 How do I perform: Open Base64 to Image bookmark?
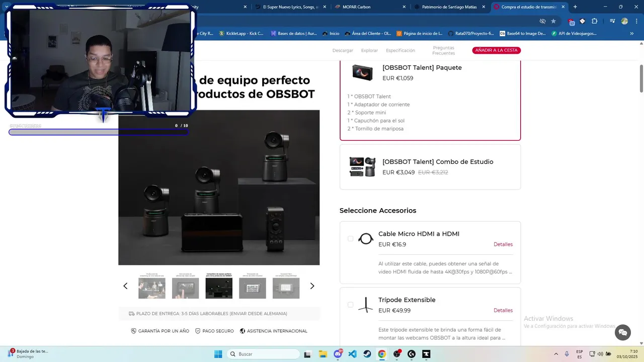coord(522,34)
